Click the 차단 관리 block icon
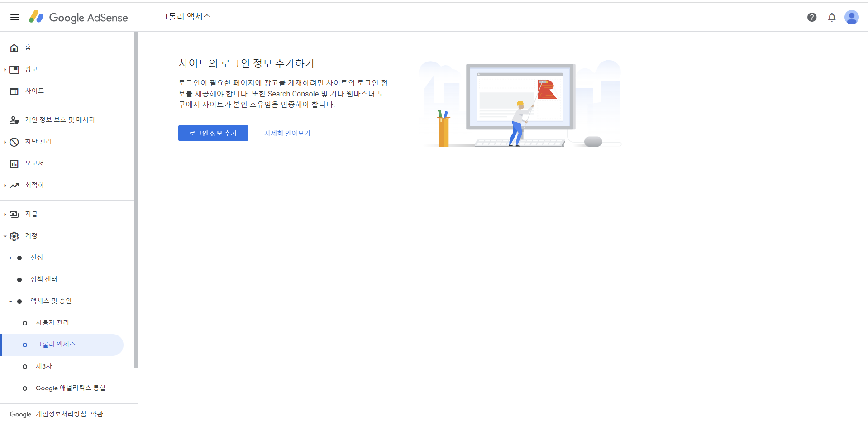Image resolution: width=868 pixels, height=426 pixels. click(14, 142)
